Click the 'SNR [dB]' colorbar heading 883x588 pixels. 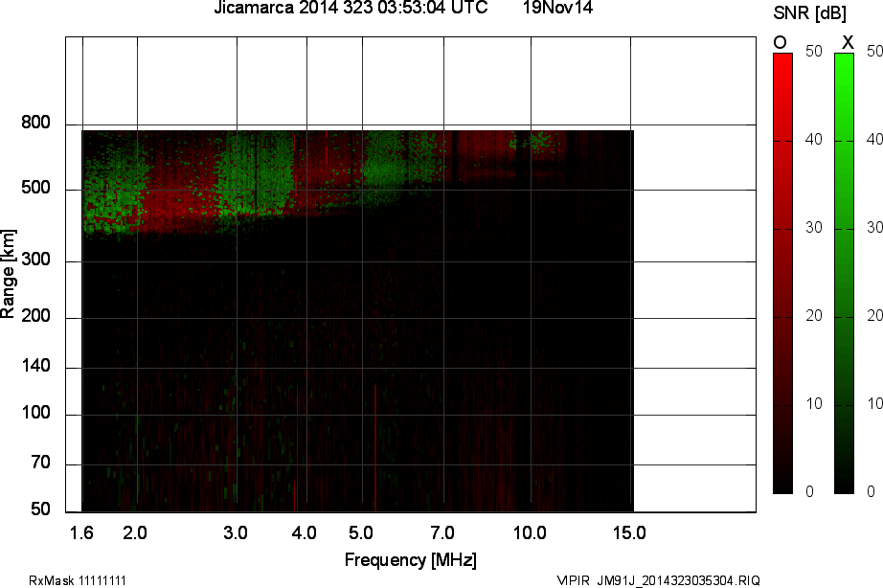pyautogui.click(x=809, y=13)
